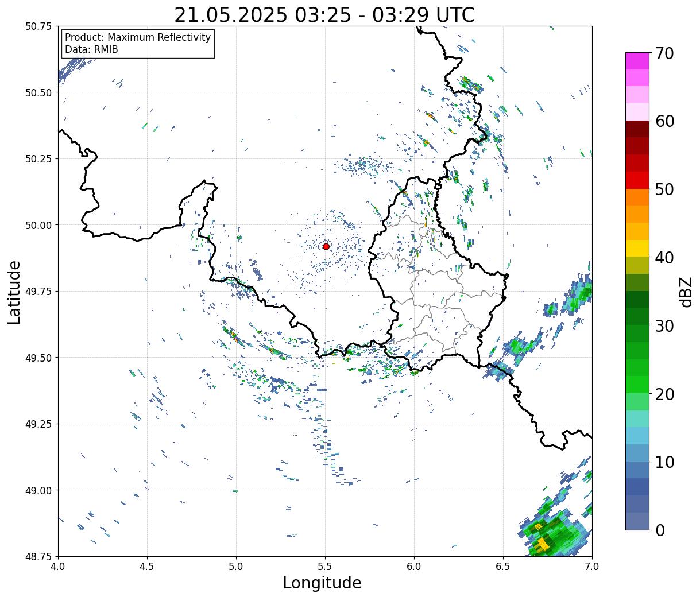
Task: Click the bright green colorbar segment above 20
Action: 637,384
